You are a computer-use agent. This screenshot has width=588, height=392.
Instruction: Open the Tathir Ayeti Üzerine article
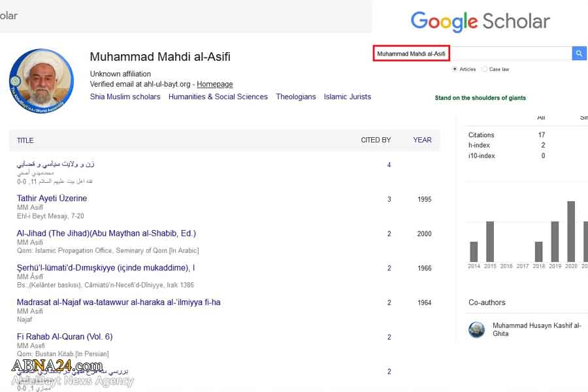point(52,198)
